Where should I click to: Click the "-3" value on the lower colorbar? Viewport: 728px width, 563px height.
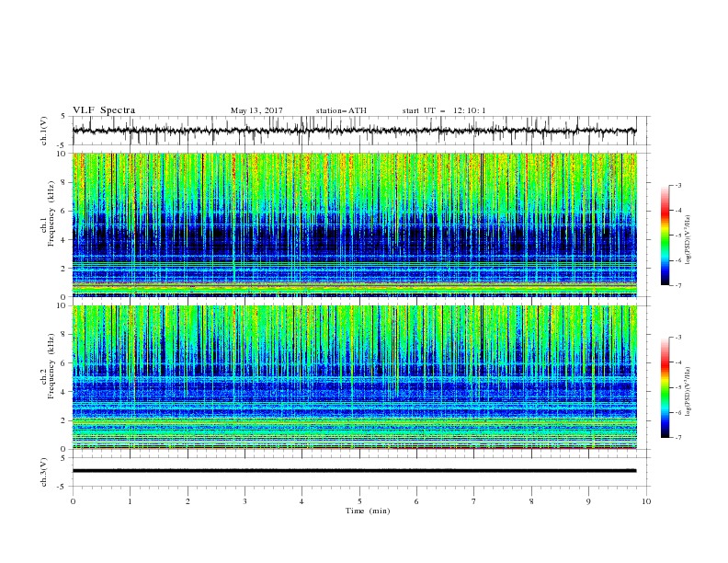pyautogui.click(x=678, y=338)
